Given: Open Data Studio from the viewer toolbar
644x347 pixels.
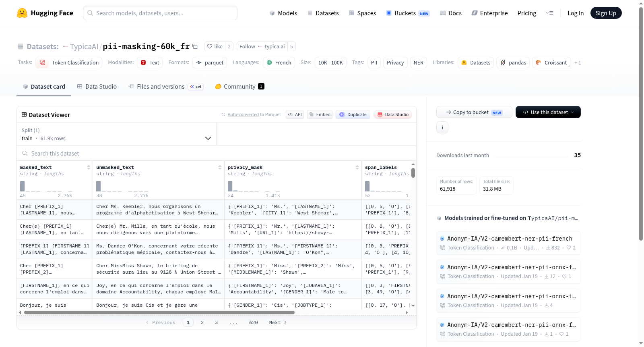Looking at the screenshot, I should [393, 114].
